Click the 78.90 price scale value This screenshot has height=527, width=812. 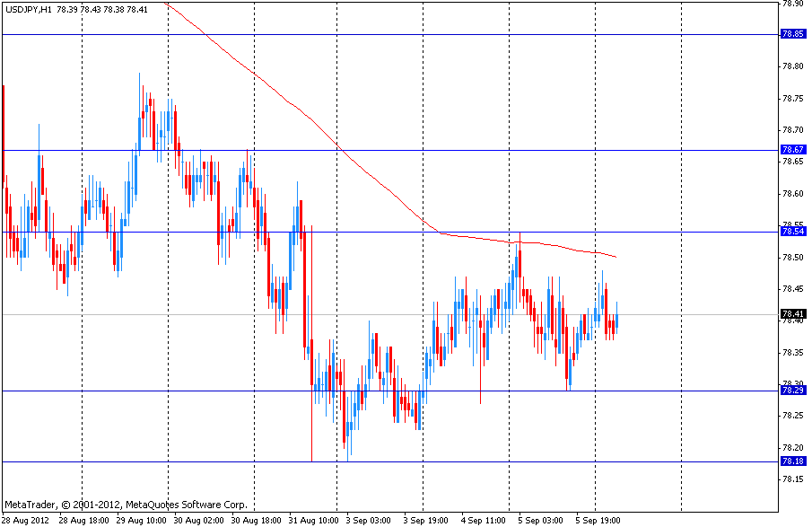click(x=791, y=4)
